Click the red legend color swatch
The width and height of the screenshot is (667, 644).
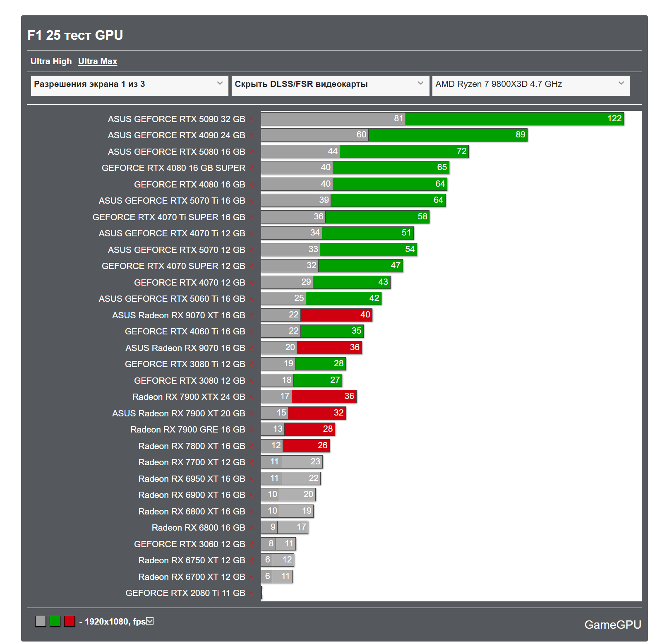pyautogui.click(x=70, y=621)
